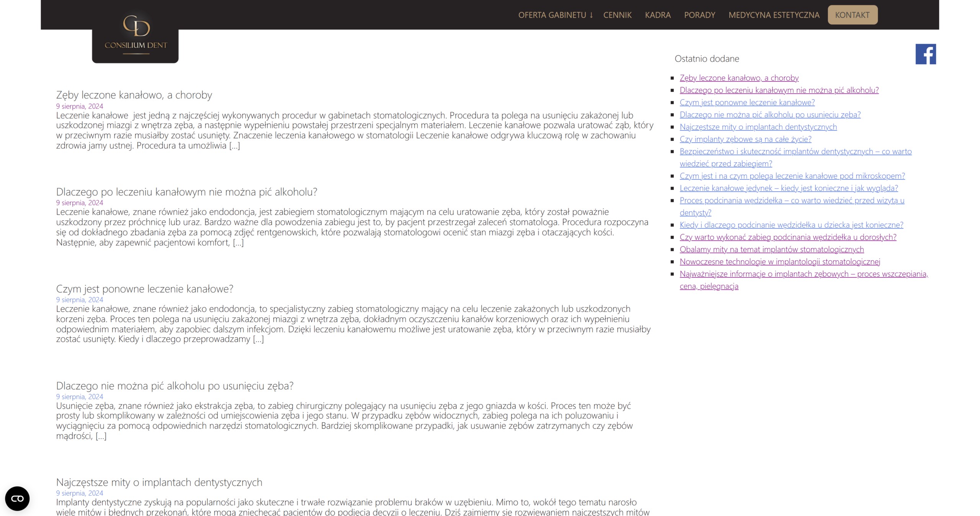Open the accessibility widget at bottom left
This screenshot has height=516, width=980.
tap(17, 498)
